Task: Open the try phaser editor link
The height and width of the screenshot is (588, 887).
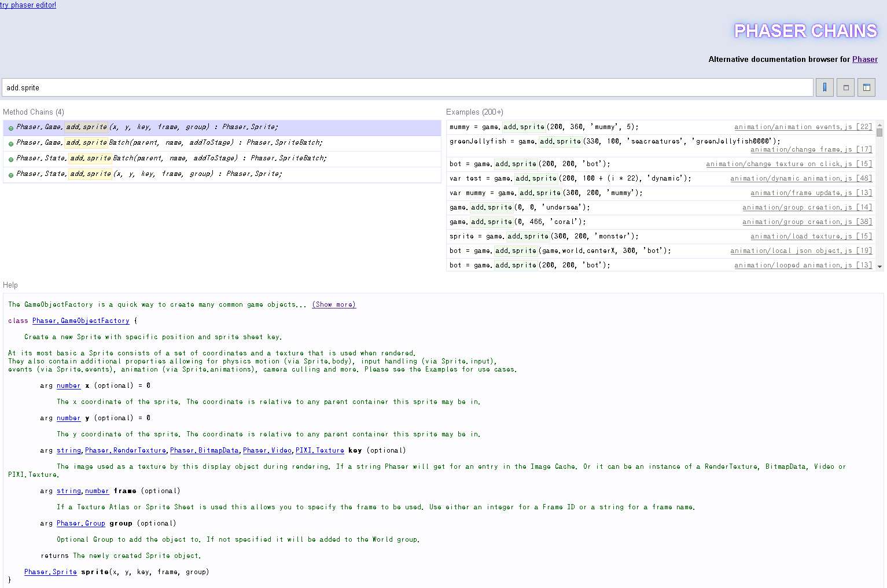Action: (x=28, y=5)
